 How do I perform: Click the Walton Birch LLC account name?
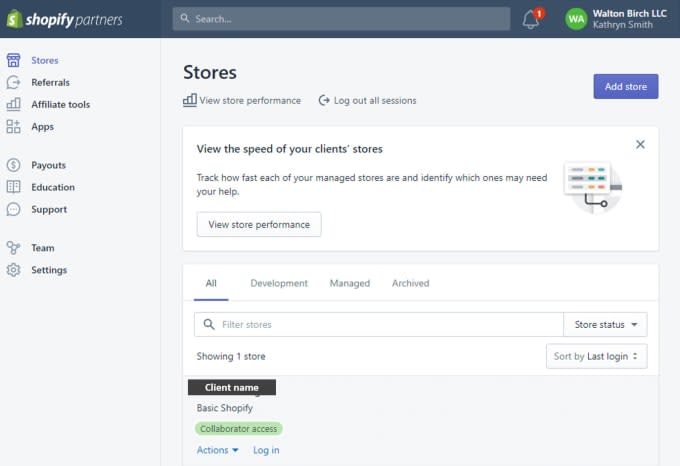(x=629, y=13)
